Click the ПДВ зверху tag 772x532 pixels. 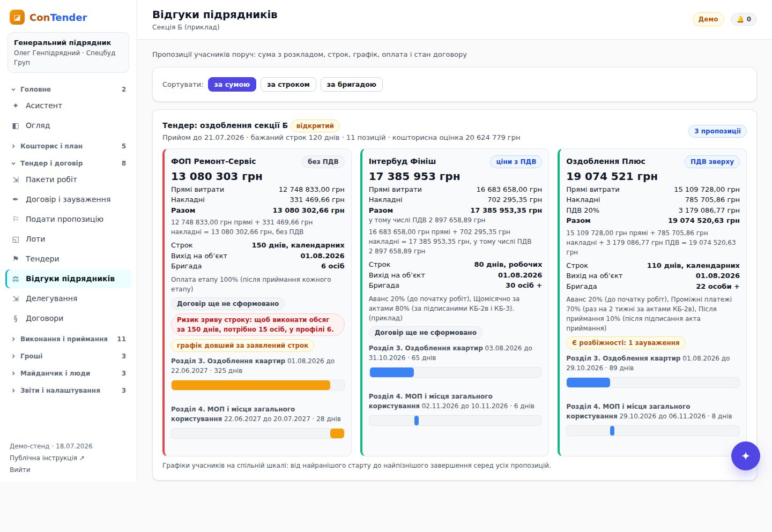click(x=712, y=162)
